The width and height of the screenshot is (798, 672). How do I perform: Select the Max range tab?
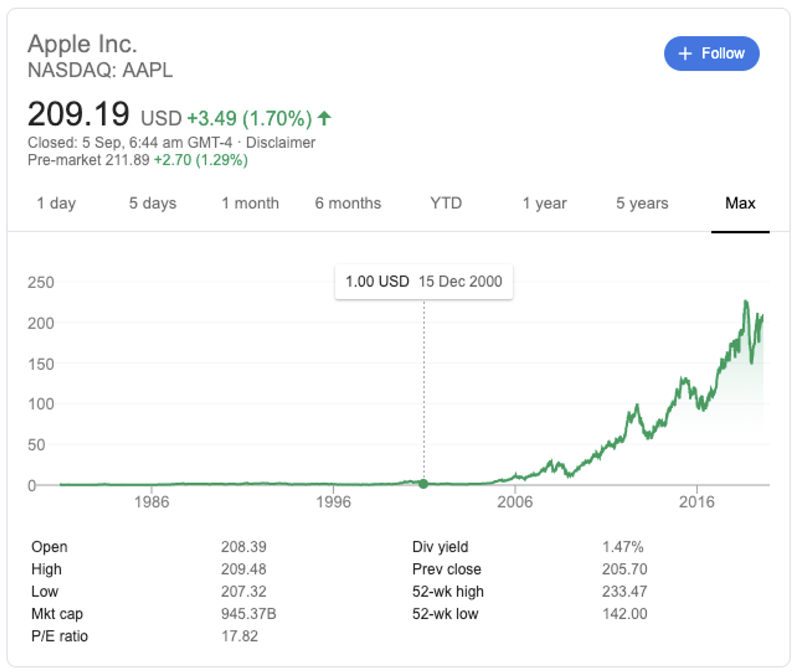point(740,203)
